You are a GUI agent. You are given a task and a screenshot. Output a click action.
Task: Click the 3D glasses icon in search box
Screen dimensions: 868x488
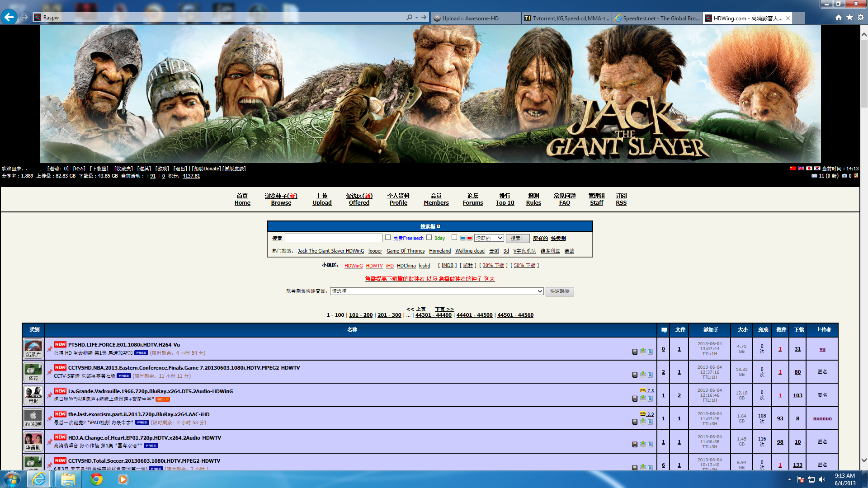[466, 238]
